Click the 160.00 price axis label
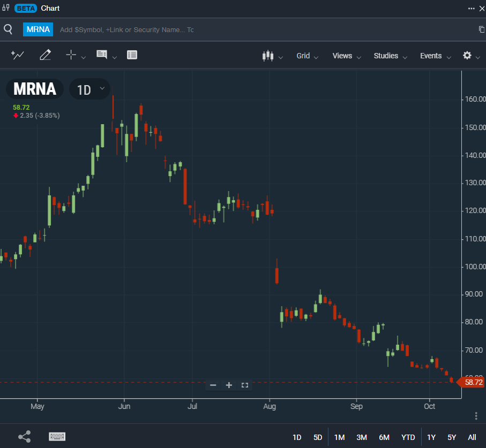Viewport: 486px width, 448px height. click(x=475, y=99)
